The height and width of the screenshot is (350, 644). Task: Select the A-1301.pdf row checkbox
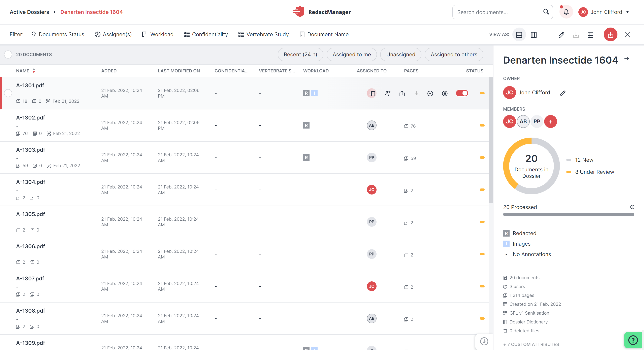click(8, 93)
